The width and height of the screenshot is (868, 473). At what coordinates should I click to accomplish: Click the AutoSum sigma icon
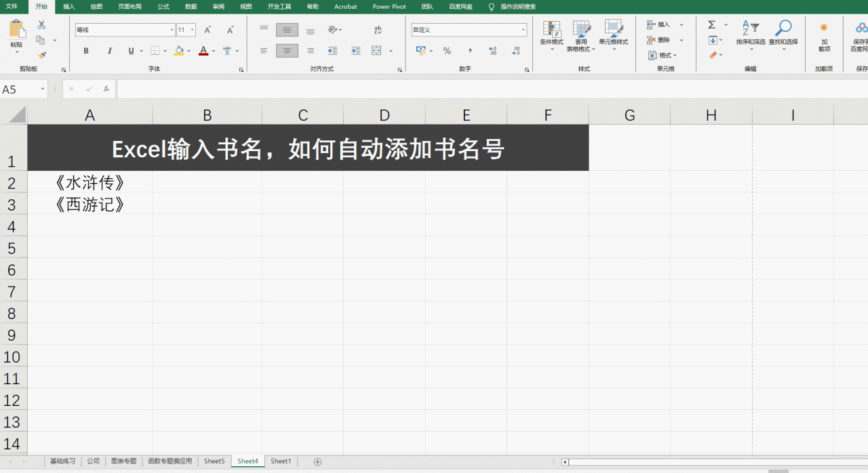(x=712, y=25)
